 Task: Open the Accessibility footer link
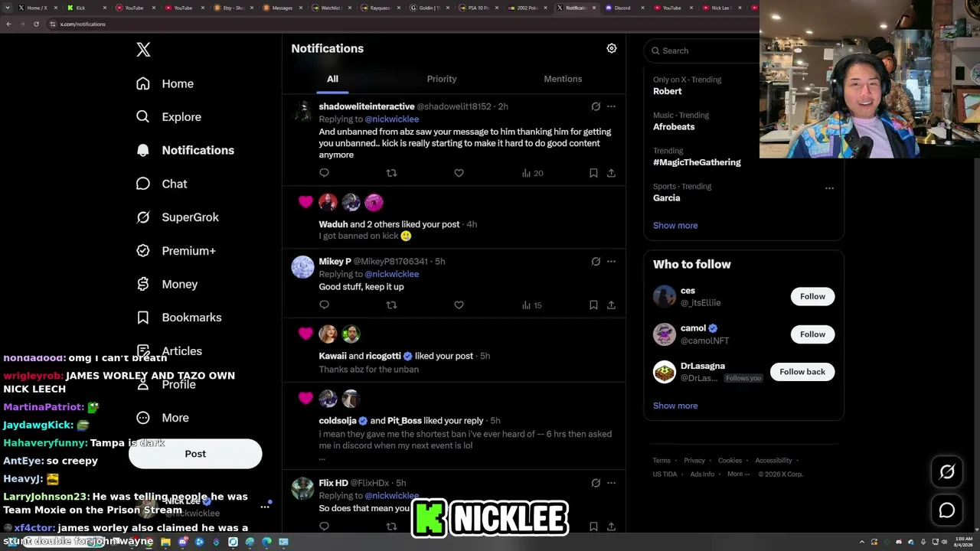pos(773,461)
